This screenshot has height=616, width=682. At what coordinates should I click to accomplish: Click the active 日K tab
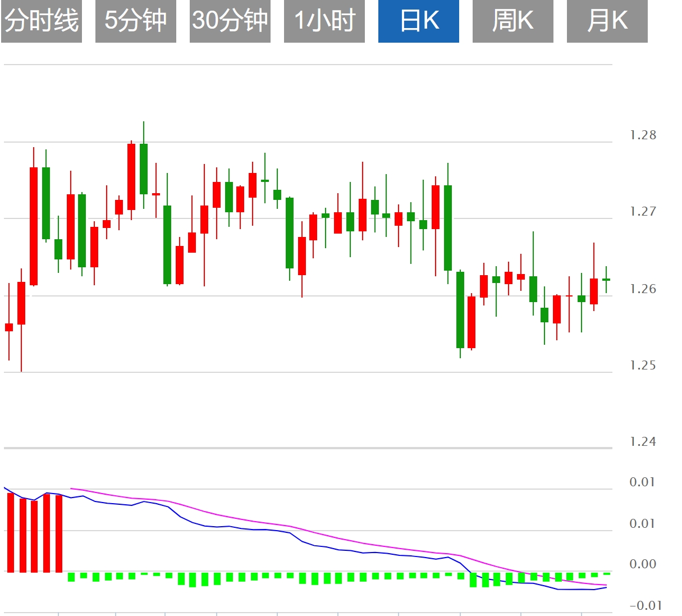[419, 21]
